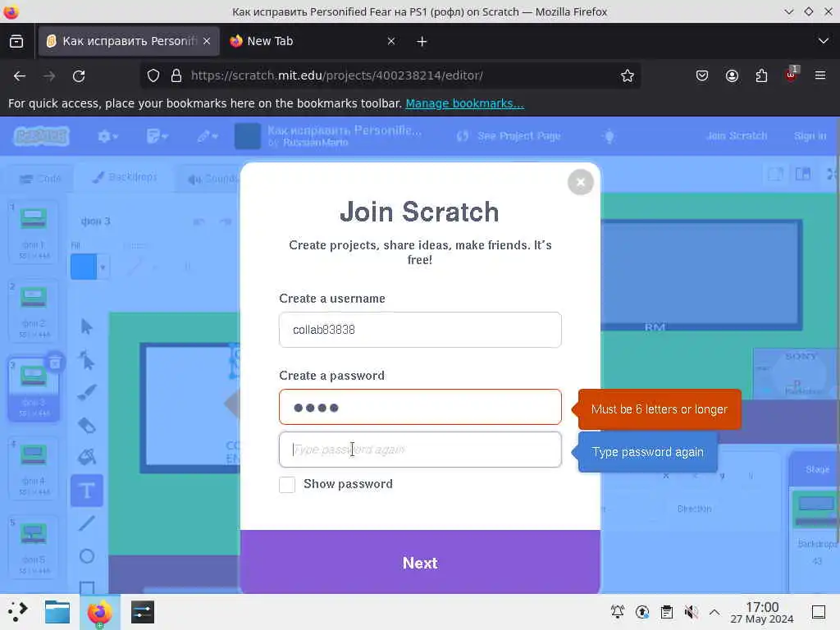This screenshot has width=840, height=630.
Task: Select the Line tool
Action: pos(87,523)
